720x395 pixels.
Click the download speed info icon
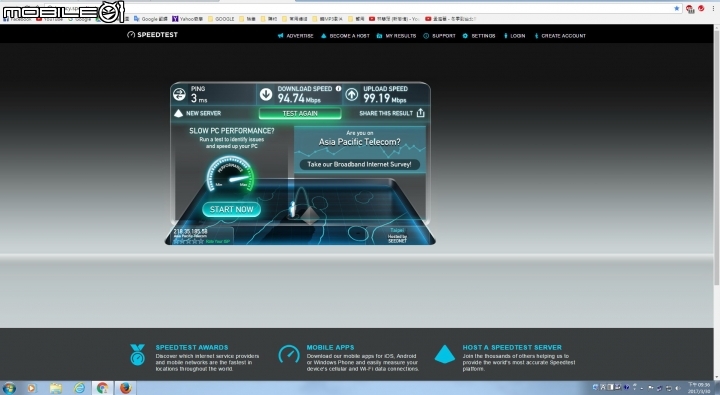pos(338,89)
